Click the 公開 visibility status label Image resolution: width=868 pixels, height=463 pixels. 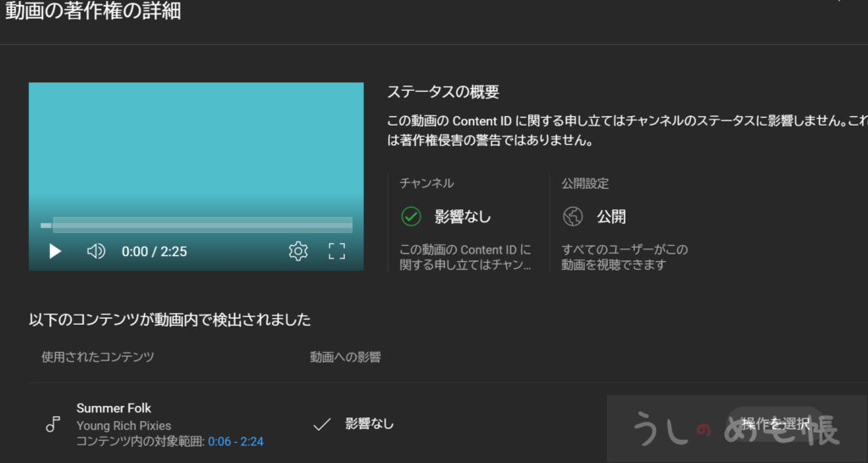click(610, 216)
